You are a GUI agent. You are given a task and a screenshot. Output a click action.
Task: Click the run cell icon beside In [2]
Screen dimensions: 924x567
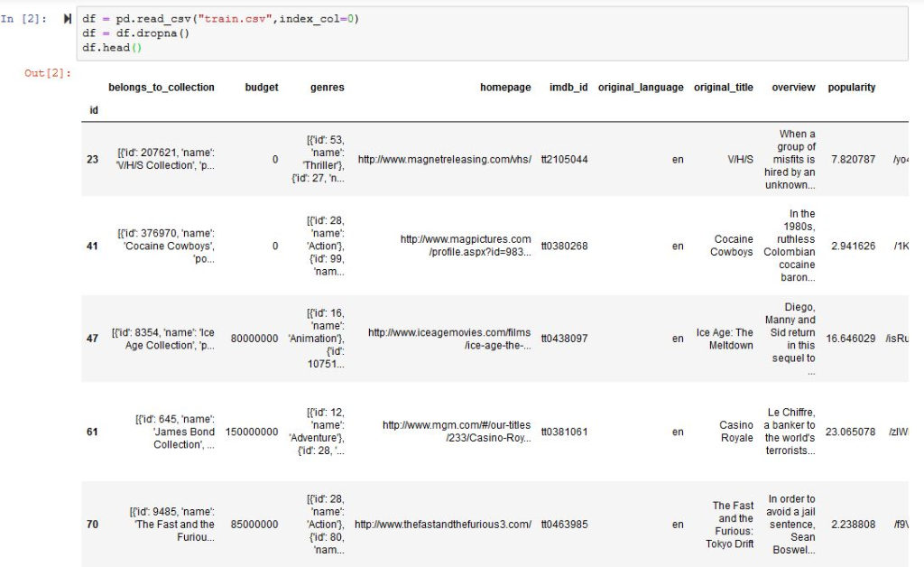click(67, 19)
